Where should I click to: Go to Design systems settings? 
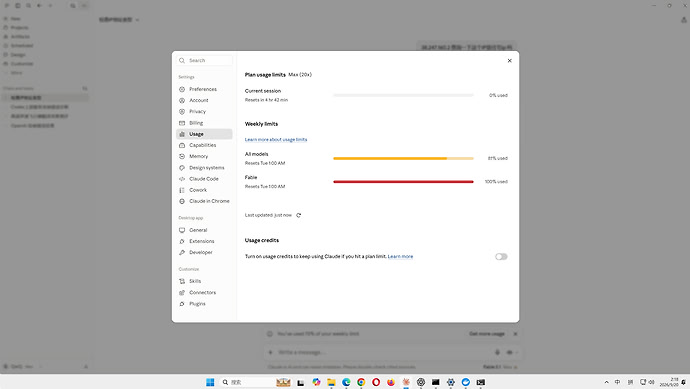click(204, 168)
